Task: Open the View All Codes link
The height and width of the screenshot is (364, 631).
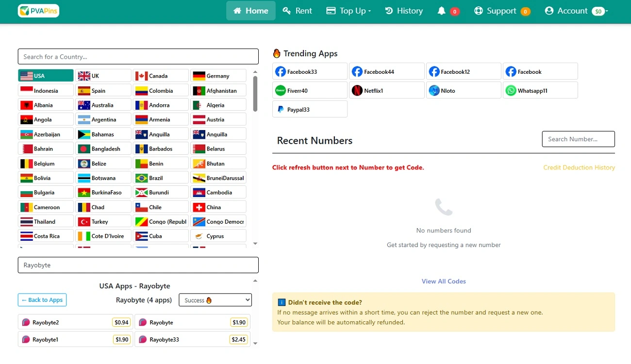Action: pos(444,281)
